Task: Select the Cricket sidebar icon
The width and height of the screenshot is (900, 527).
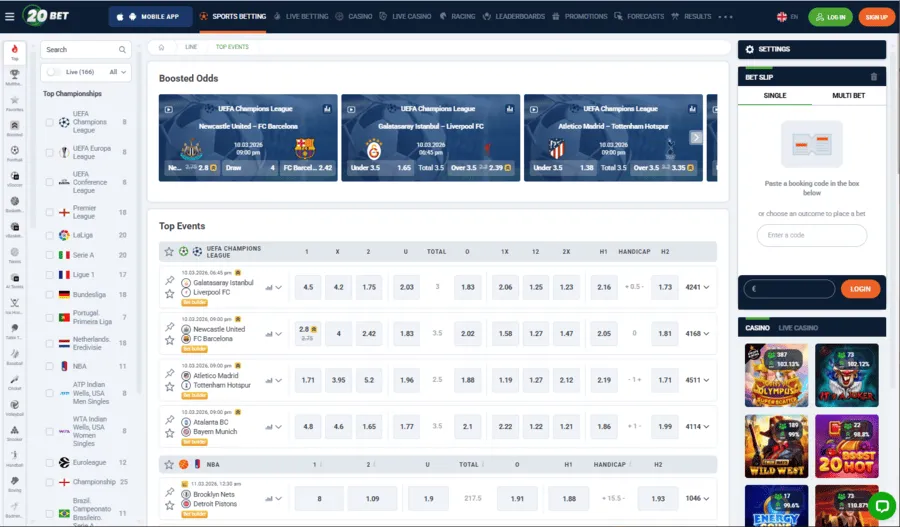Action: coord(14,382)
